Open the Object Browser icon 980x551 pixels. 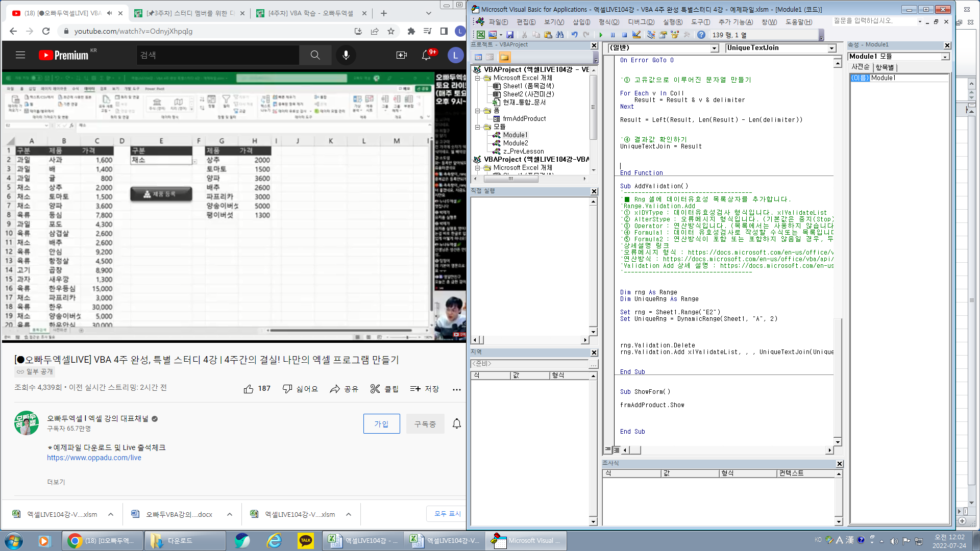click(x=675, y=35)
